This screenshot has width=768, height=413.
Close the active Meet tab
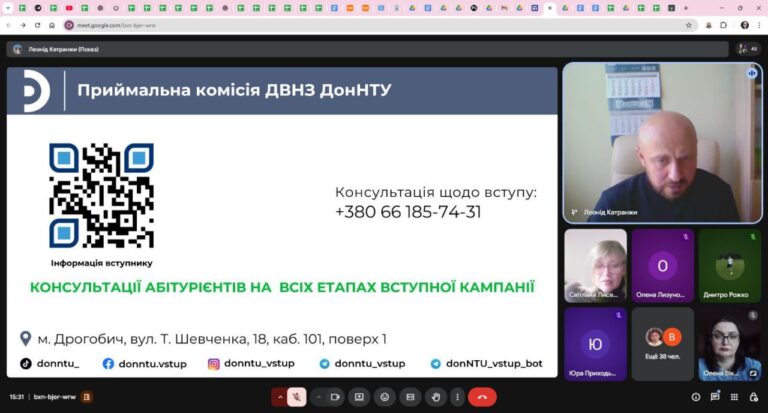click(x=550, y=8)
